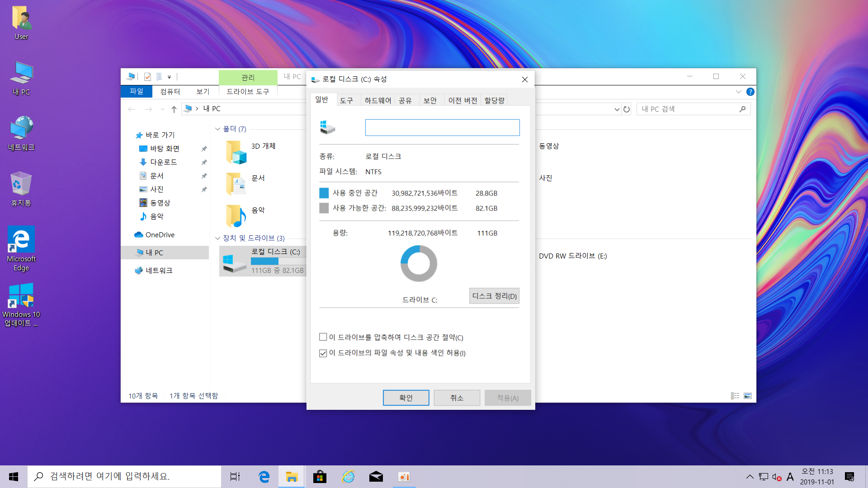The image size is (868, 488).
Task: Click the drive label text field
Action: 442,127
